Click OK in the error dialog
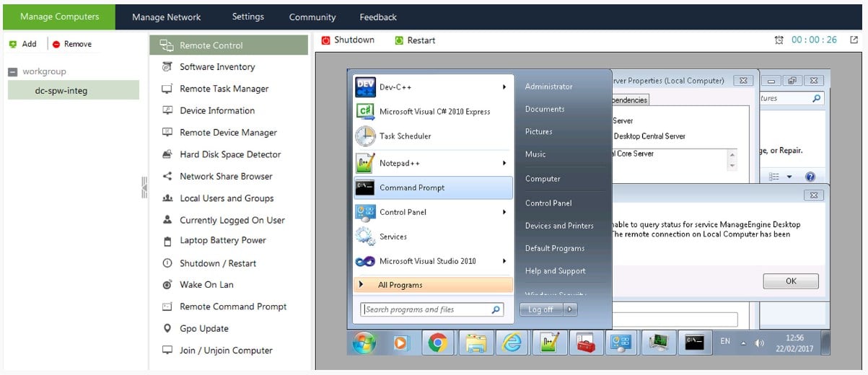Screen dimensions: 868x375 click(791, 281)
